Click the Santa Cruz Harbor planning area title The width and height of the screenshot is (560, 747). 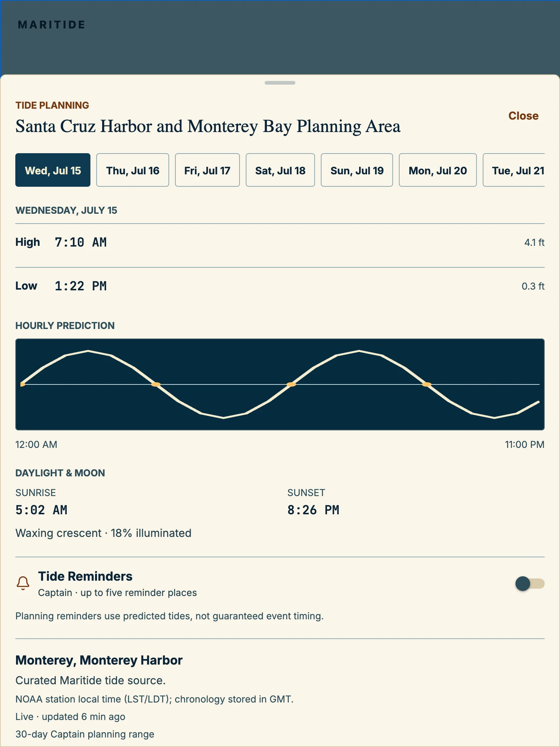coord(208,127)
